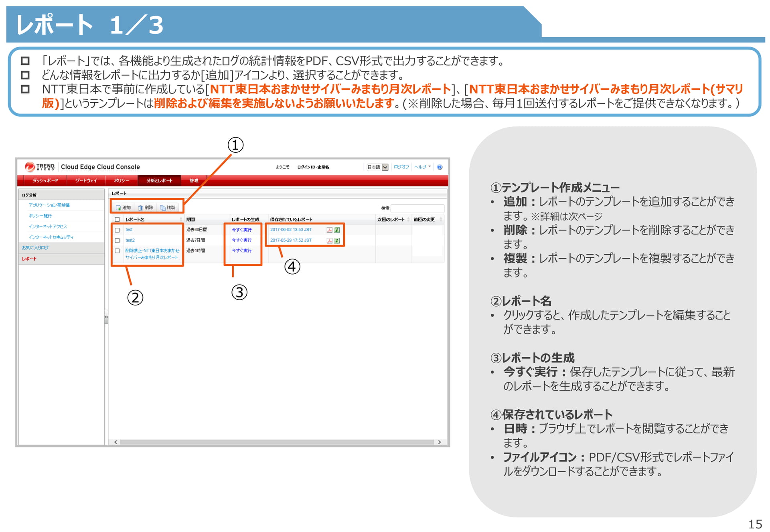
Task: Download CSV for the 2017-06-02 report
Action: click(x=337, y=230)
